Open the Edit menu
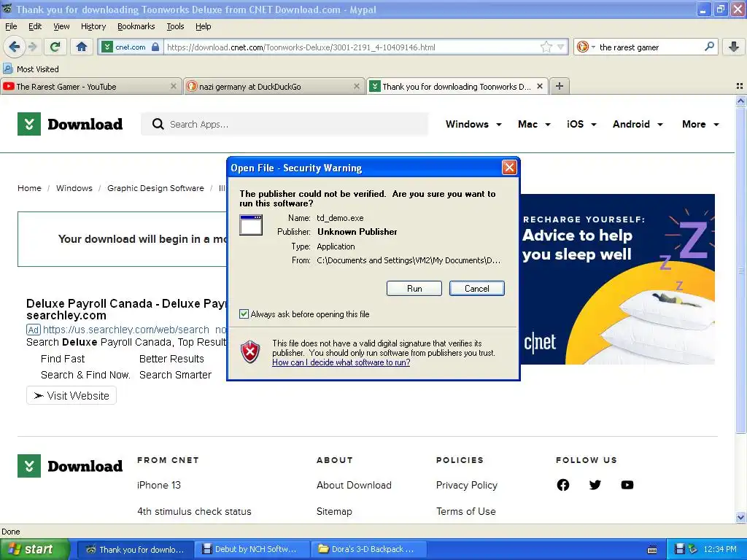Screen dimensions: 747x560 35,26
